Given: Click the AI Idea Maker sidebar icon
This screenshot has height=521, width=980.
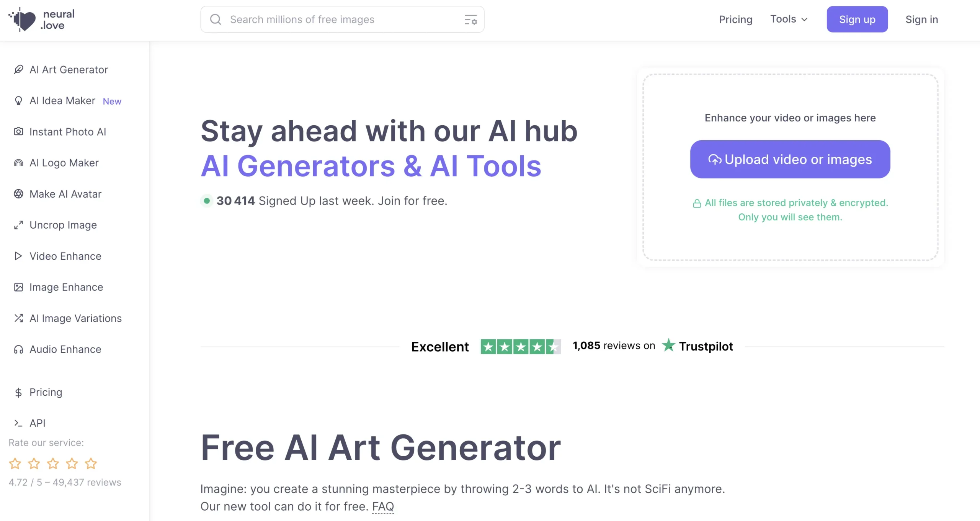Looking at the screenshot, I should tap(18, 101).
